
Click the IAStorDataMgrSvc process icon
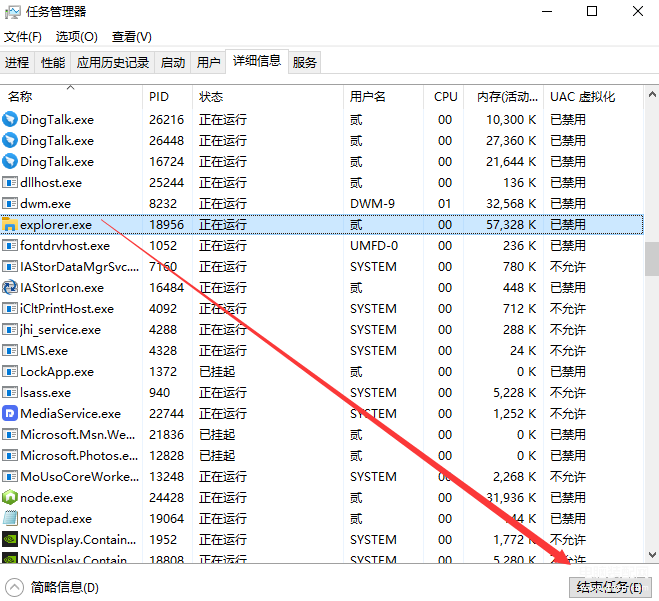[10, 266]
